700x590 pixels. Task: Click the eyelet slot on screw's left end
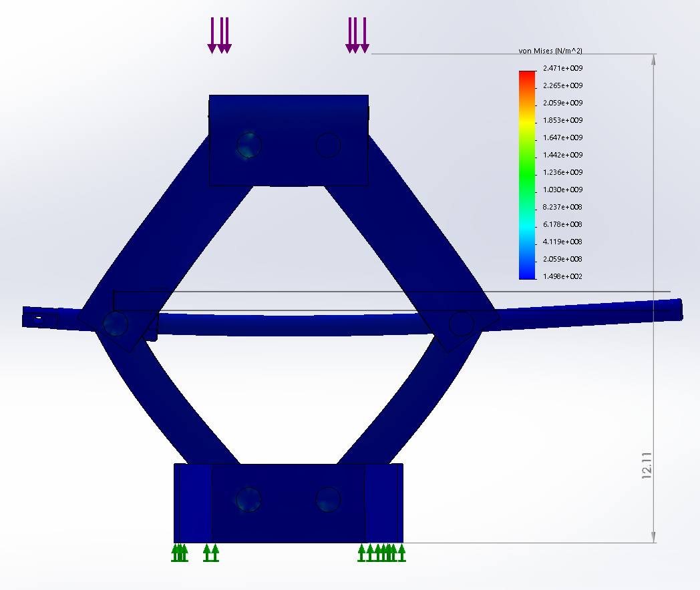point(38,320)
